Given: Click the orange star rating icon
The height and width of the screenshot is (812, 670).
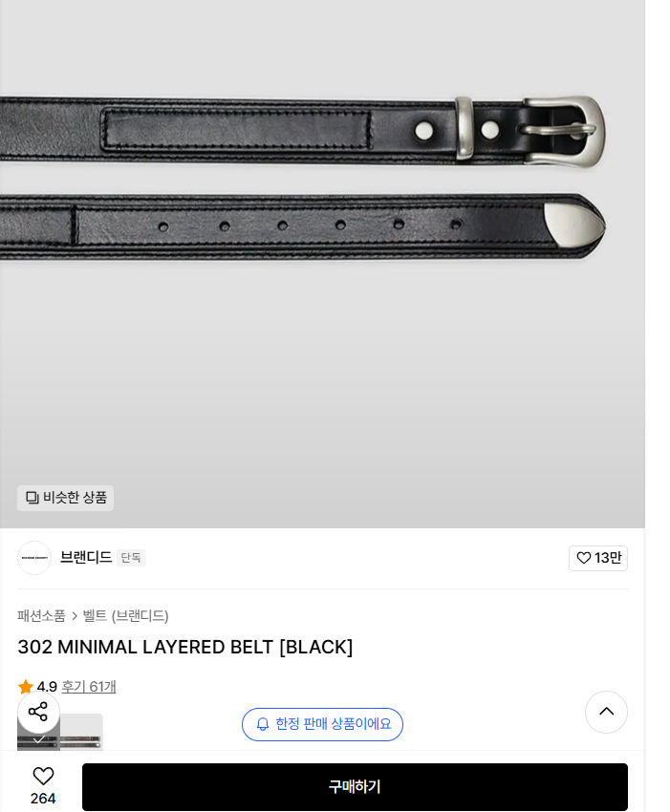Looking at the screenshot, I should 26,687.
